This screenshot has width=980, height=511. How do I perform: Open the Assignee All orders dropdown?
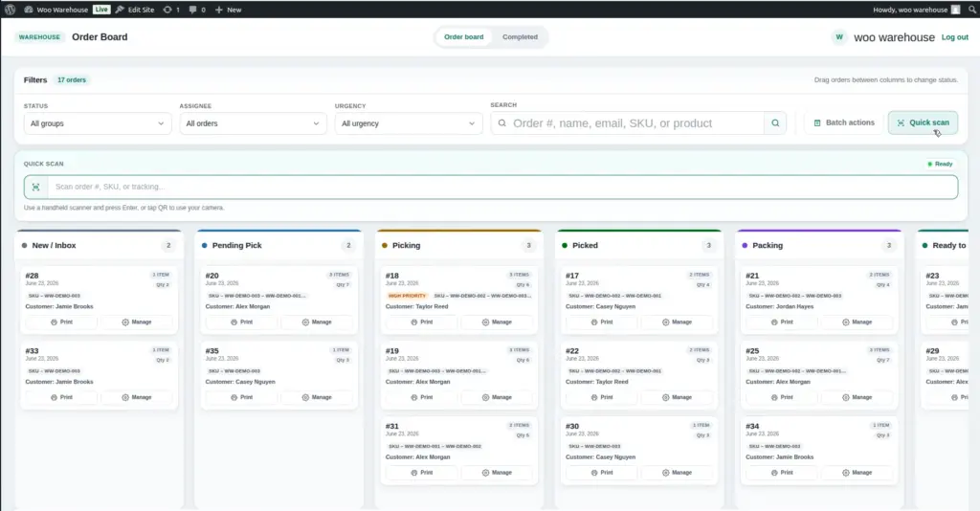[253, 123]
